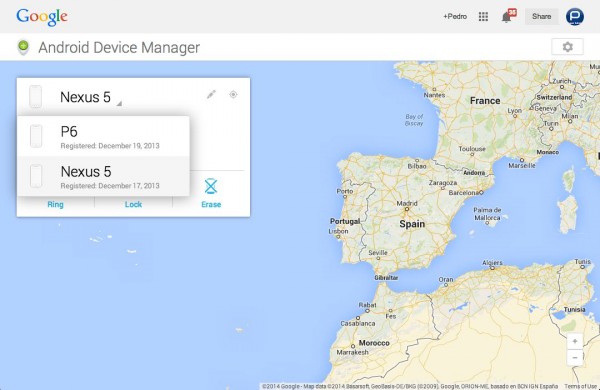
Task: Click the Portugal label on map
Action: click(x=345, y=221)
